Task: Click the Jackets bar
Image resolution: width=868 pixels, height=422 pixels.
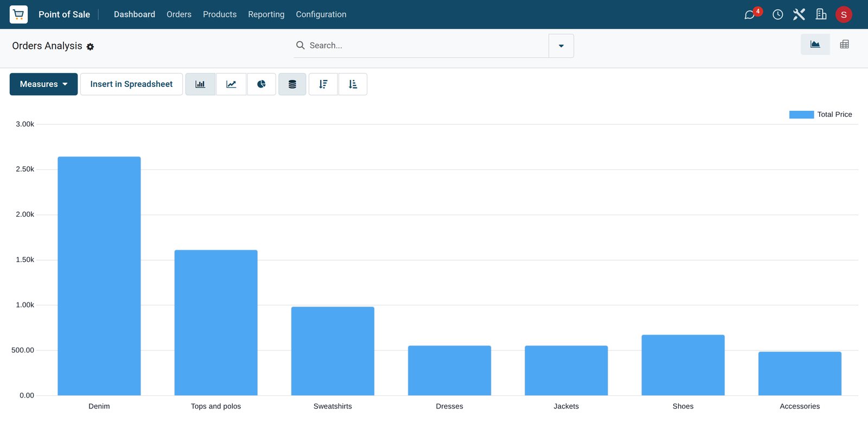Action: 566,370
